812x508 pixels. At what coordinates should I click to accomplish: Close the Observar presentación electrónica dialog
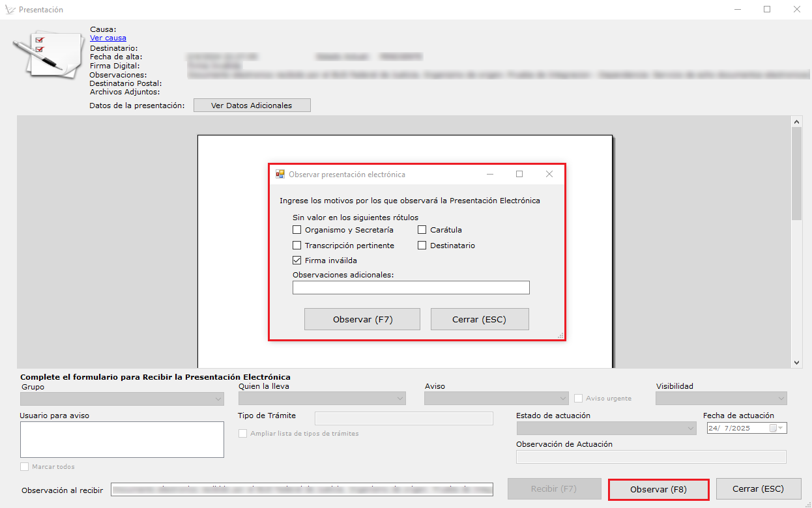pyautogui.click(x=549, y=174)
